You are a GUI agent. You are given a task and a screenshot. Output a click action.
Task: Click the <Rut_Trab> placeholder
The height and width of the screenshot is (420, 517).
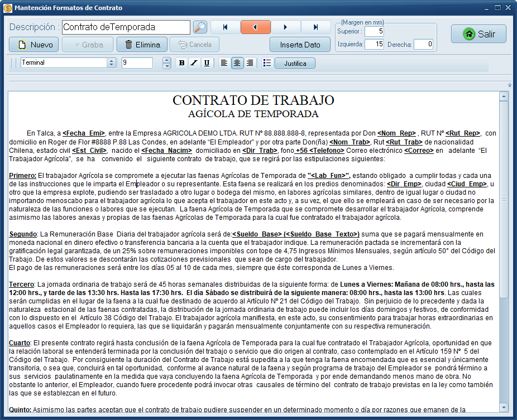(404, 142)
